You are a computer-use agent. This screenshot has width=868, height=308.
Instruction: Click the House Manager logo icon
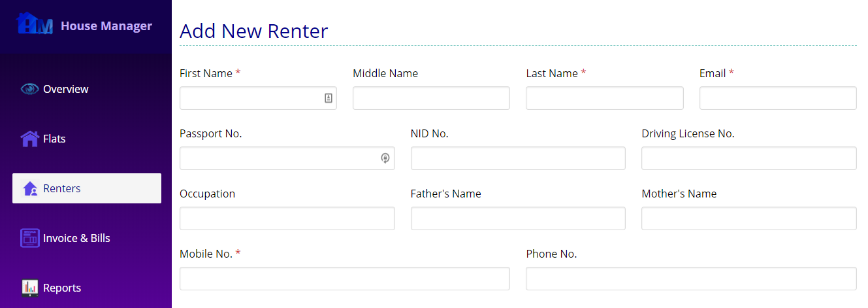(x=35, y=24)
